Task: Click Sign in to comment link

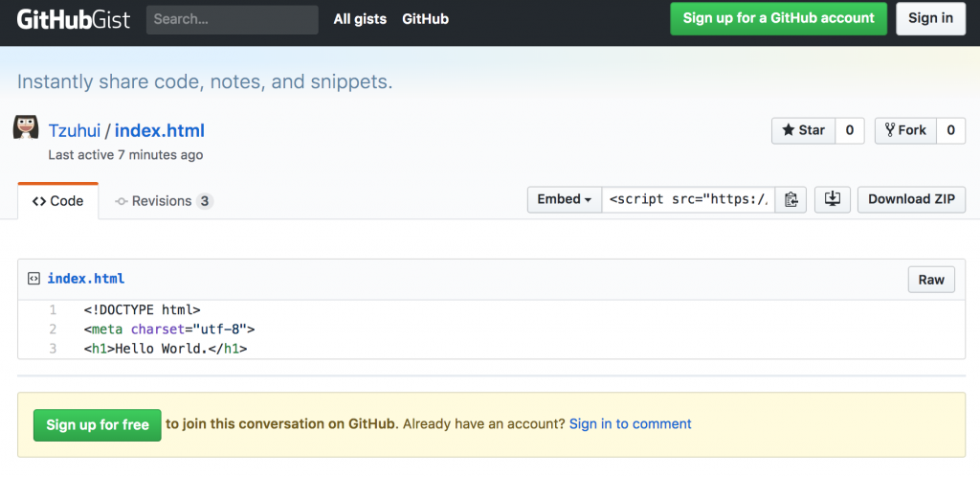Action: [x=630, y=423]
